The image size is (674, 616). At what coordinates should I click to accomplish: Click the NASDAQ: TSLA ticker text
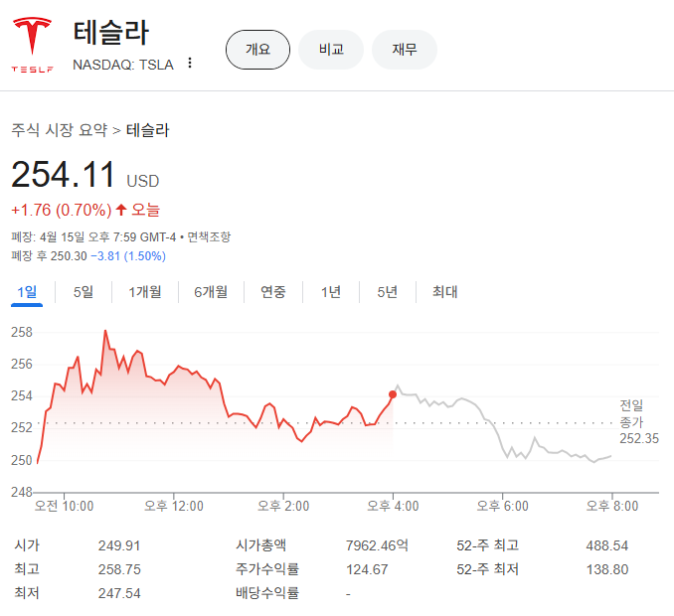click(x=123, y=65)
